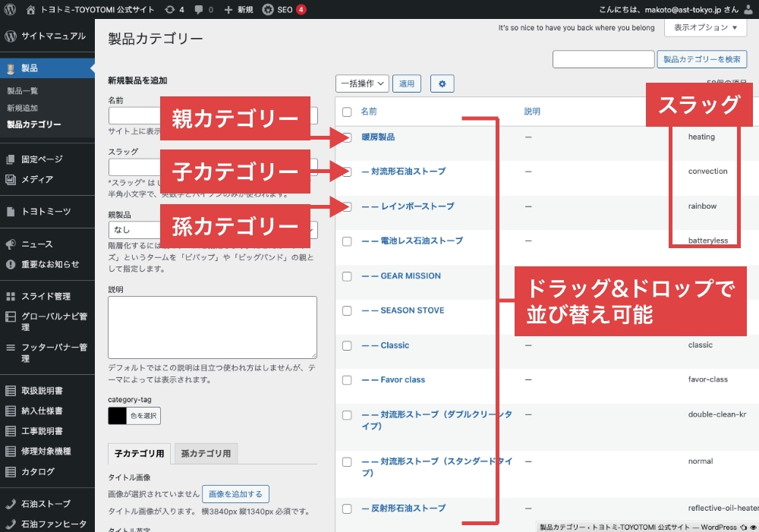Click the slug text 'favor-class'
Image resolution: width=759 pixels, height=532 pixels.
click(x=708, y=379)
